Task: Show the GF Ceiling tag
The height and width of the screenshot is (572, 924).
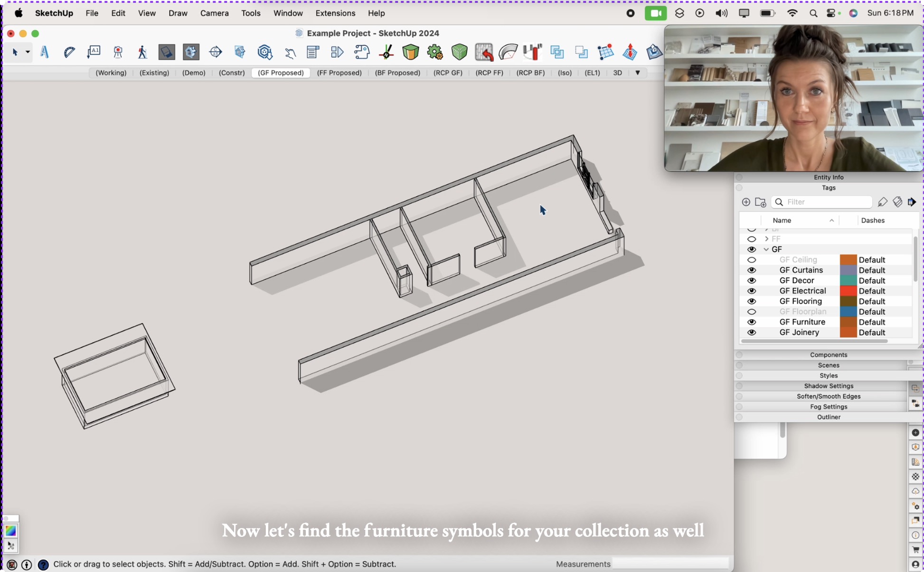Action: click(x=752, y=260)
